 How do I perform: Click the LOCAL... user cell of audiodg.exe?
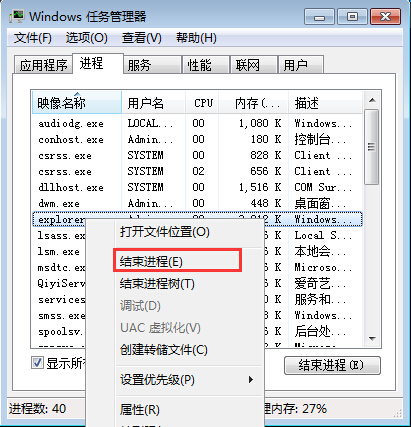150,123
